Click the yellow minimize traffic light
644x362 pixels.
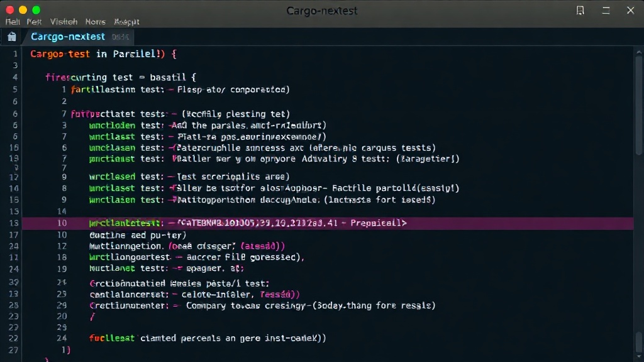[x=23, y=10]
